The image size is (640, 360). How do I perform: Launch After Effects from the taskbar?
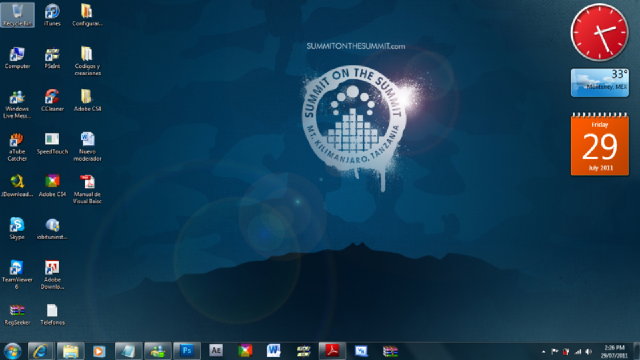click(216, 351)
